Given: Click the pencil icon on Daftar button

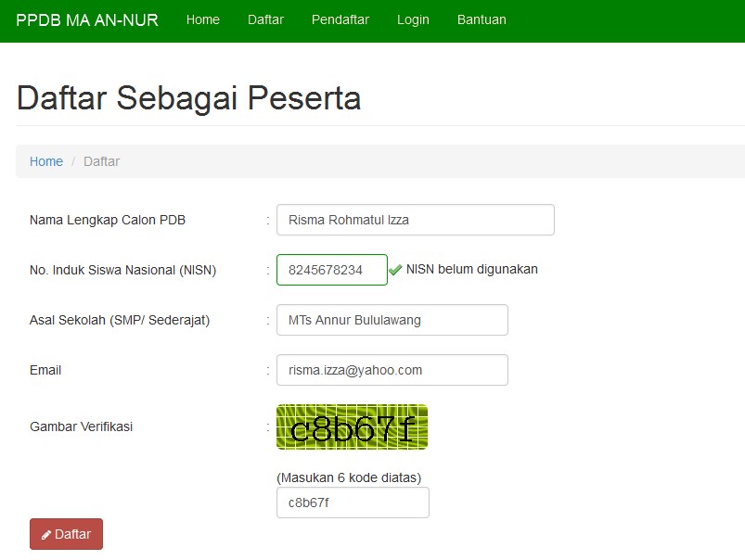Looking at the screenshot, I should [46, 535].
